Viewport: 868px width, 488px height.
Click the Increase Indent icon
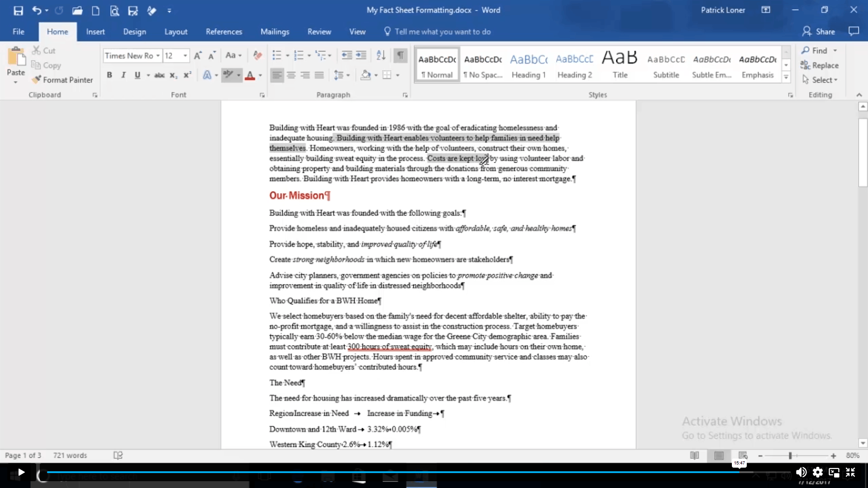361,56
